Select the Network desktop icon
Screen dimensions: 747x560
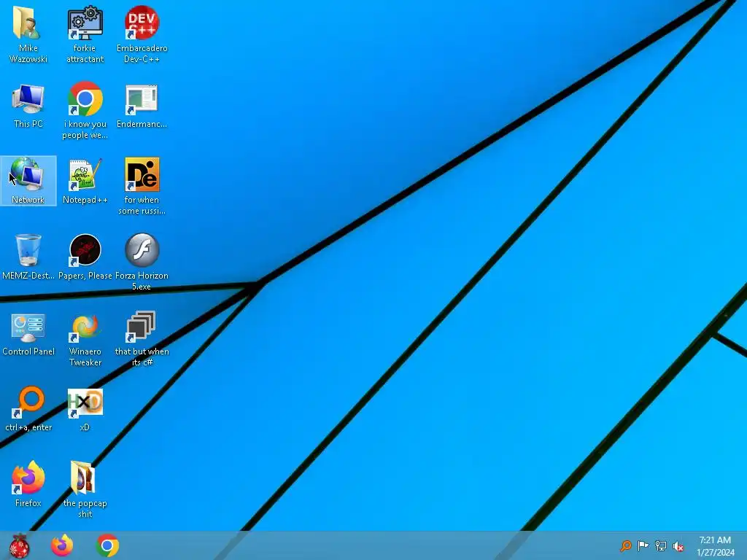click(28, 181)
